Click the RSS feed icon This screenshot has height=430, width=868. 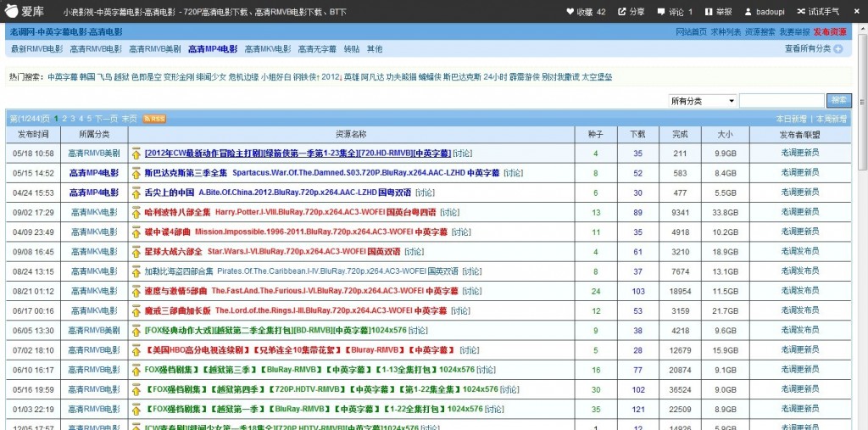click(154, 119)
